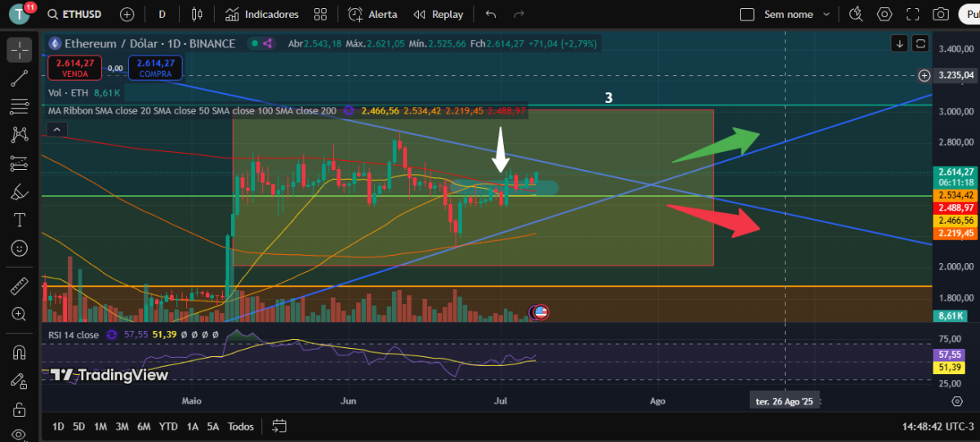Select the 1D date range

point(58,426)
